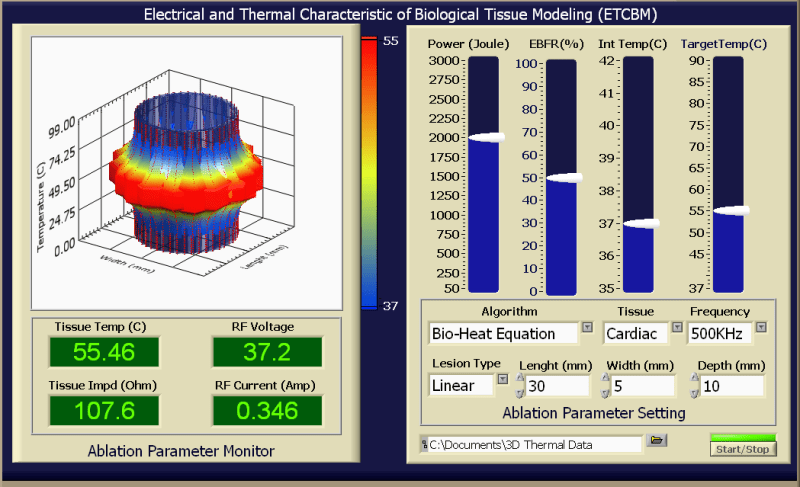This screenshot has height=487, width=800.
Task: Increase Depth using the up arrow
Action: pyautogui.click(x=694, y=378)
